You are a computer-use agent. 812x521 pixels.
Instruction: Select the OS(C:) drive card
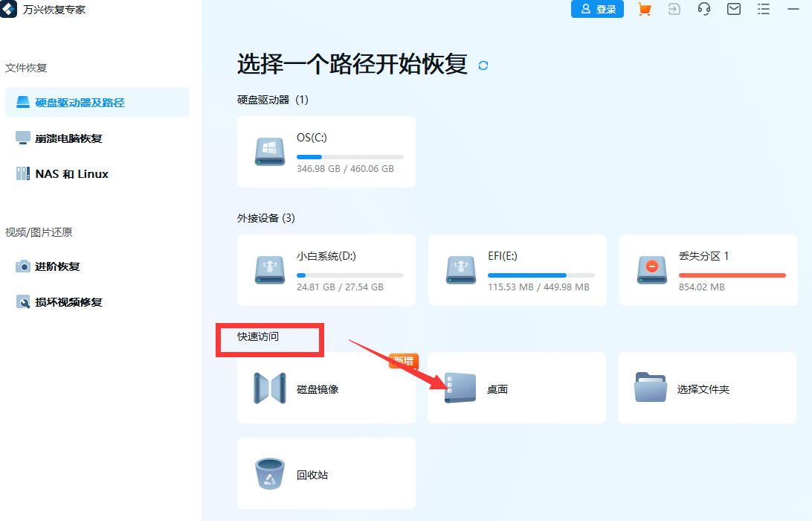pos(326,151)
